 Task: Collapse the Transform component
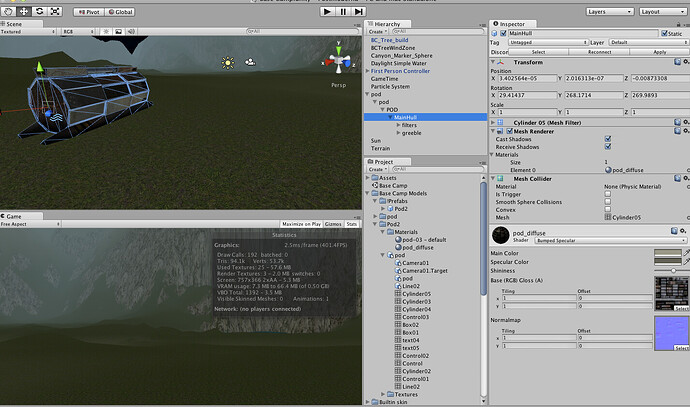493,62
